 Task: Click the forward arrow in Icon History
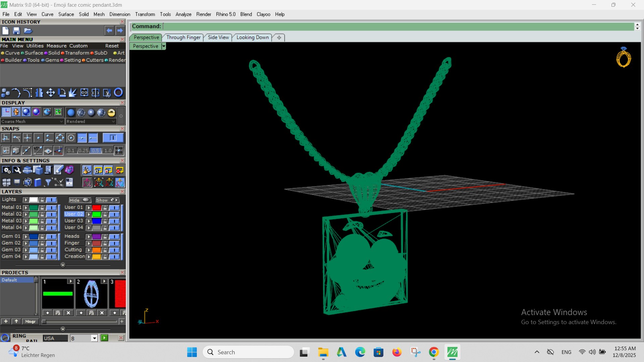click(x=120, y=31)
